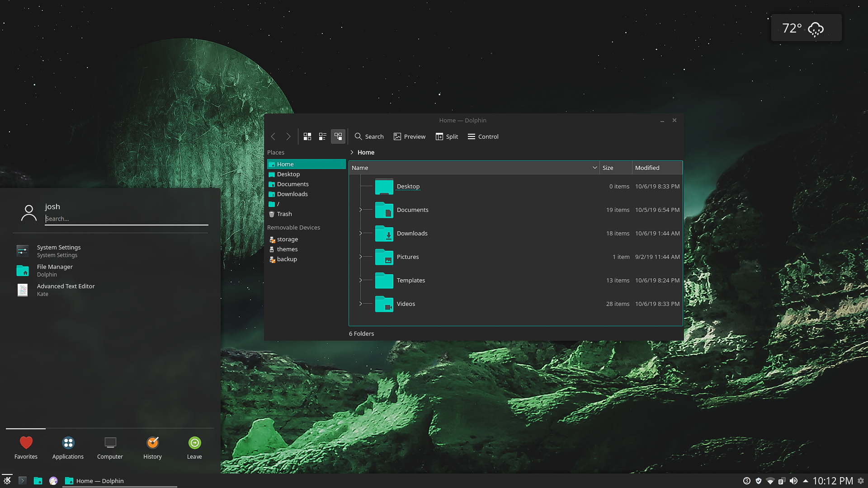This screenshot has height=488, width=868.
Task: Open the Control menu in Dolphin
Action: (x=483, y=136)
